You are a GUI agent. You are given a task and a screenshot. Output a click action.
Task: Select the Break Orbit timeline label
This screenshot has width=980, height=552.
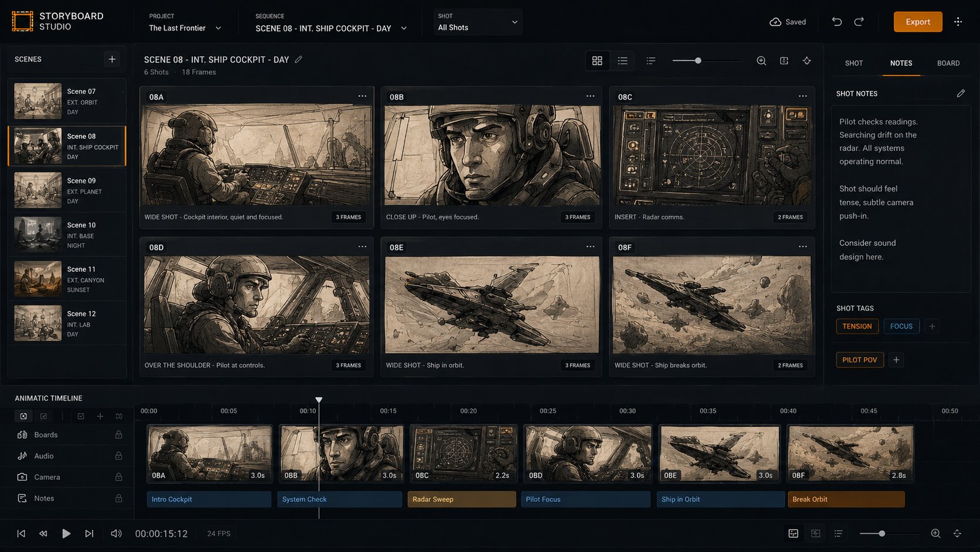tap(846, 499)
